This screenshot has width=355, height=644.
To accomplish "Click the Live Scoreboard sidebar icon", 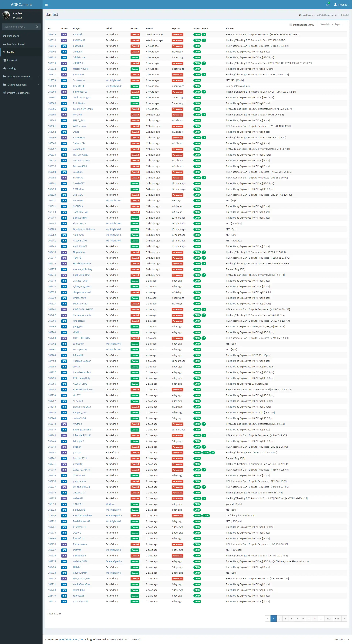I will click(x=5, y=44).
